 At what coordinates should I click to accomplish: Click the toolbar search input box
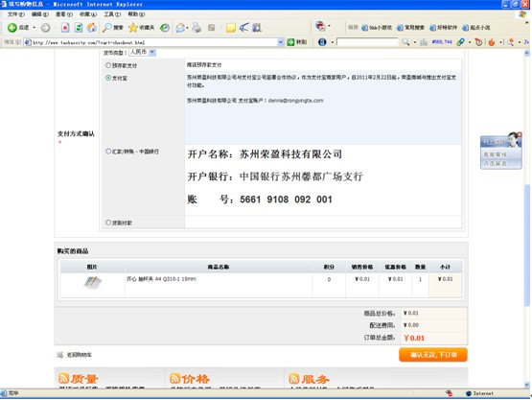pyautogui.click(x=367, y=42)
